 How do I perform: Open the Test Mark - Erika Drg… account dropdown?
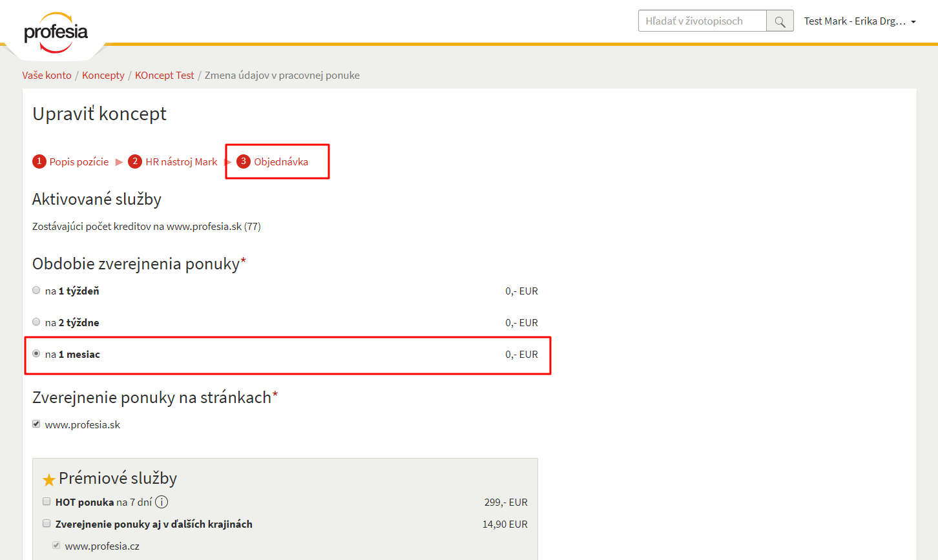point(860,21)
